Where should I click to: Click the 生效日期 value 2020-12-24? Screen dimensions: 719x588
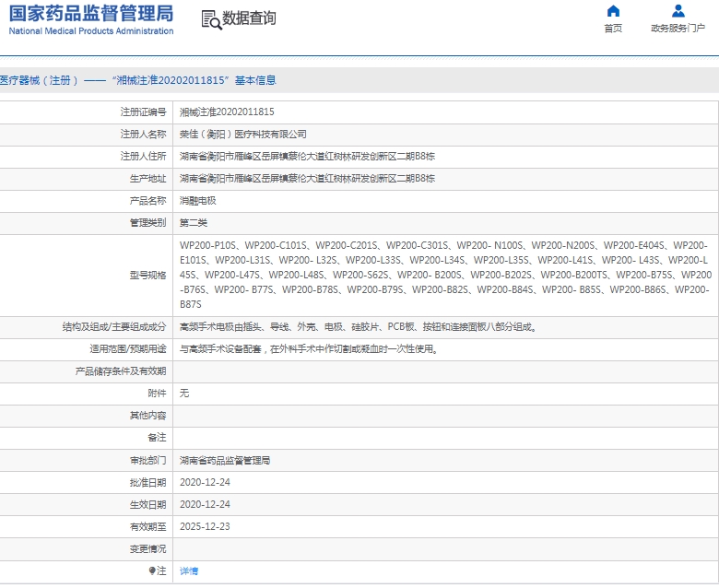[205, 504]
